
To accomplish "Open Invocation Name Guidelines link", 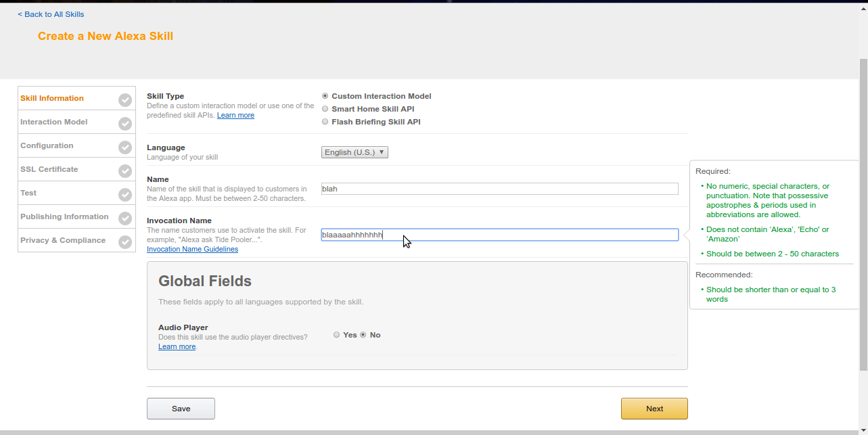I will coord(192,249).
